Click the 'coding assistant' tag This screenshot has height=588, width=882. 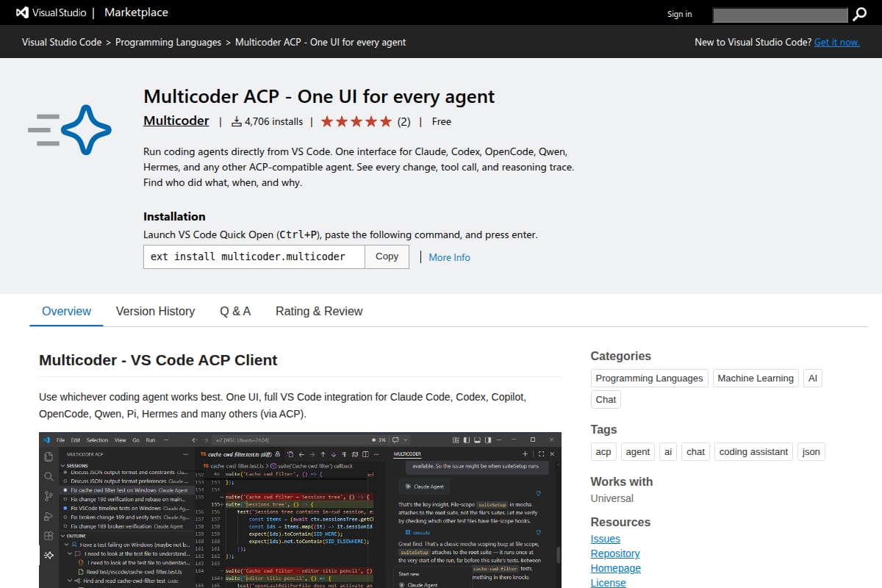(753, 451)
